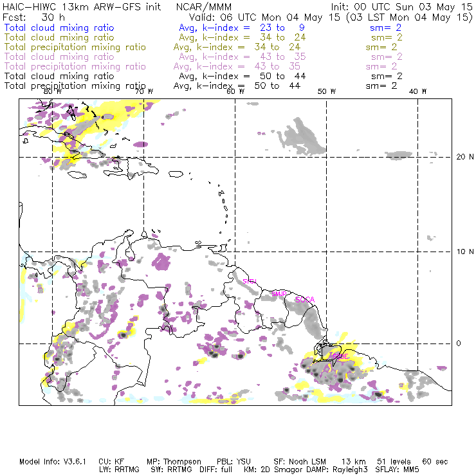476x476 pixels.
Task: Select the purple 'Total precipitation mixing ratio' legend line
Action: [x=75, y=66]
